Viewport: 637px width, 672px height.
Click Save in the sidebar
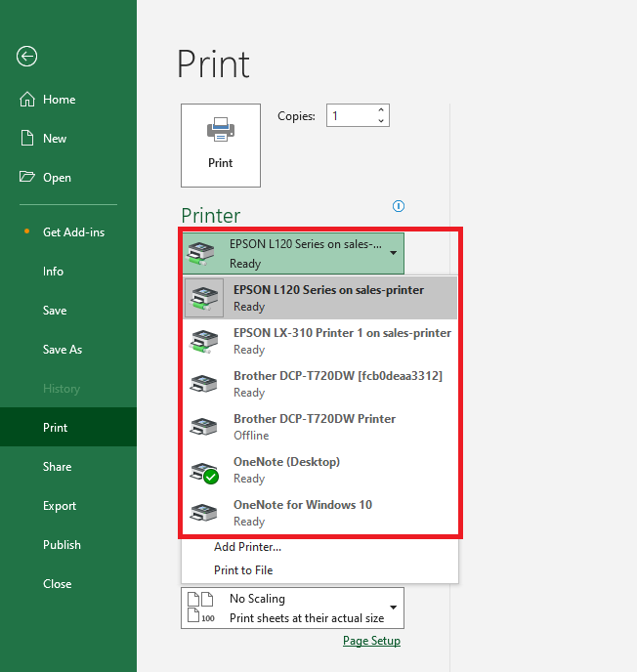point(68,311)
